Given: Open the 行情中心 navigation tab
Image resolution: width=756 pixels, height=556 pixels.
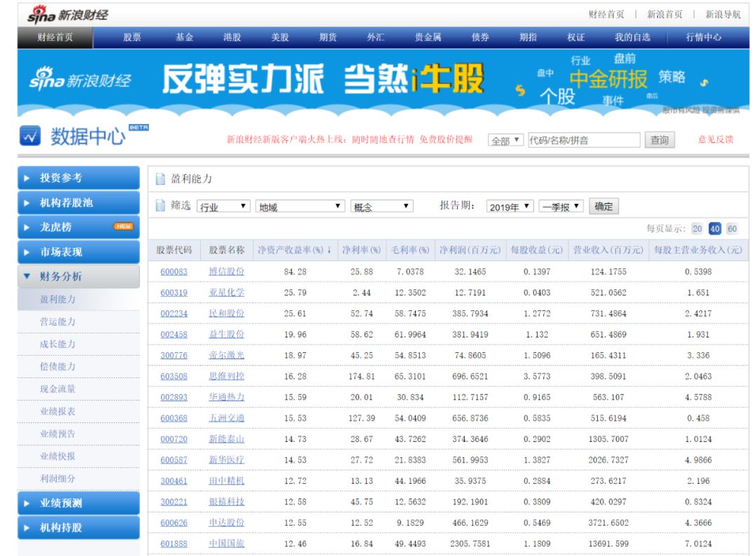Looking at the screenshot, I should [704, 37].
